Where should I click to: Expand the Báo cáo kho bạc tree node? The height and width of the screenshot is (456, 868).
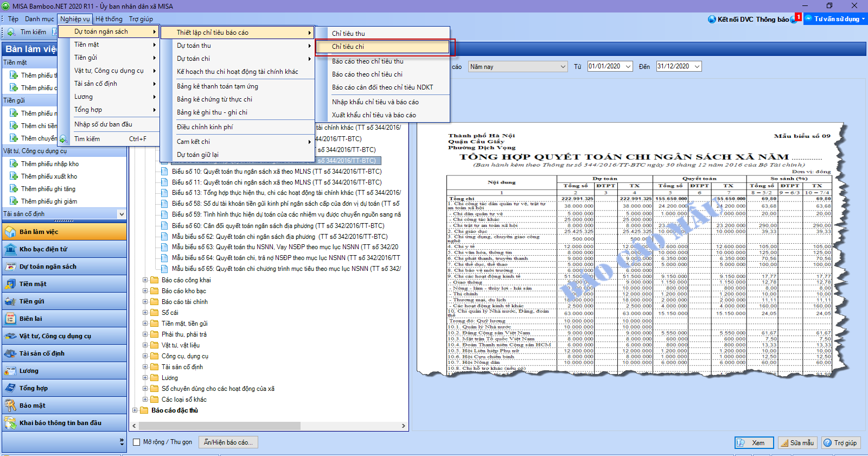(x=145, y=291)
